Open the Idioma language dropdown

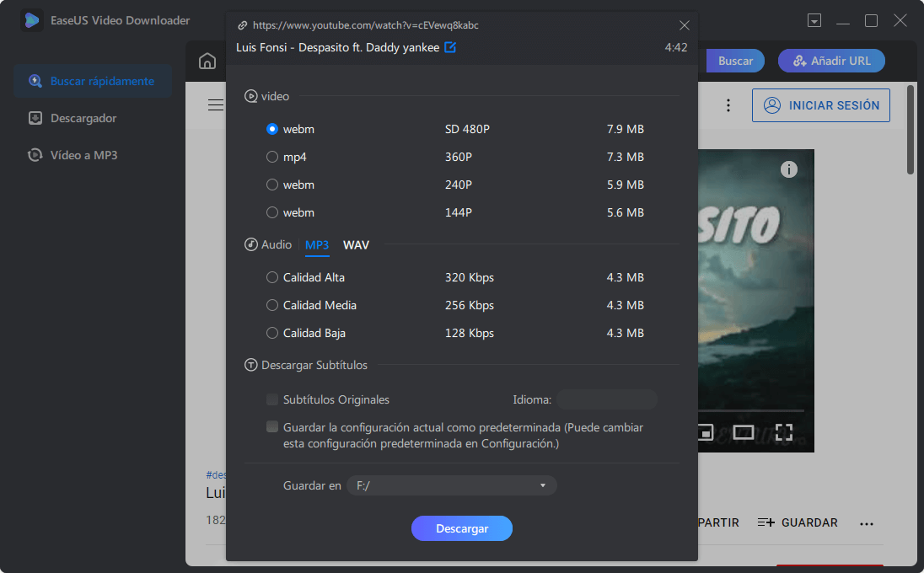point(606,399)
